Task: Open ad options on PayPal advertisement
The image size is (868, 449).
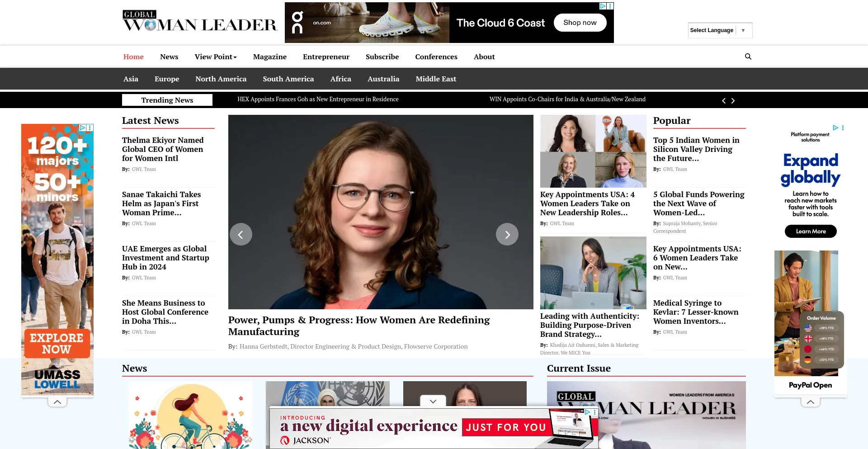Action: coord(843,128)
